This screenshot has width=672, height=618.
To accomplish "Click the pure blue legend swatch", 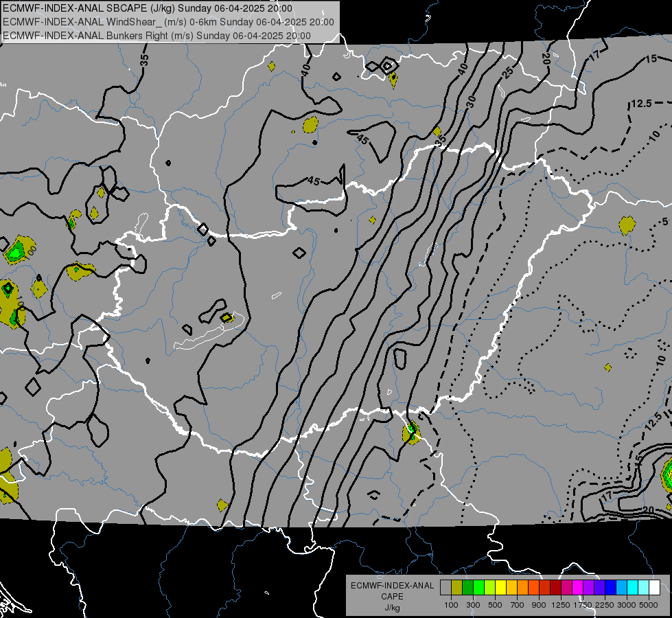I will (611, 588).
